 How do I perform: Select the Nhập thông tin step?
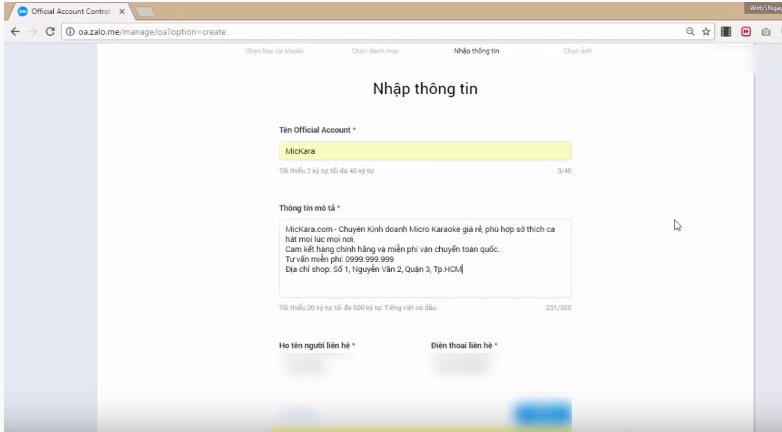[x=476, y=51]
